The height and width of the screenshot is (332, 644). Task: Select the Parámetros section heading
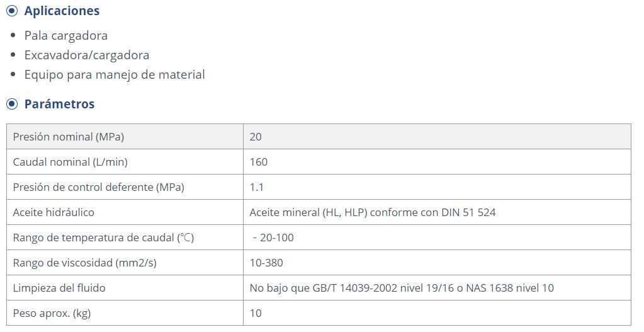point(59,104)
